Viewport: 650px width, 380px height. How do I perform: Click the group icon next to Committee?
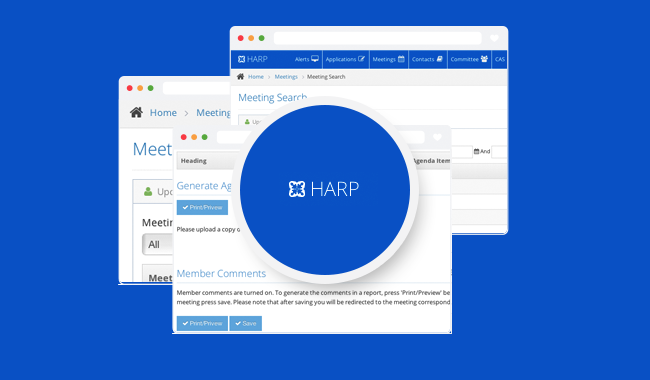(x=484, y=59)
